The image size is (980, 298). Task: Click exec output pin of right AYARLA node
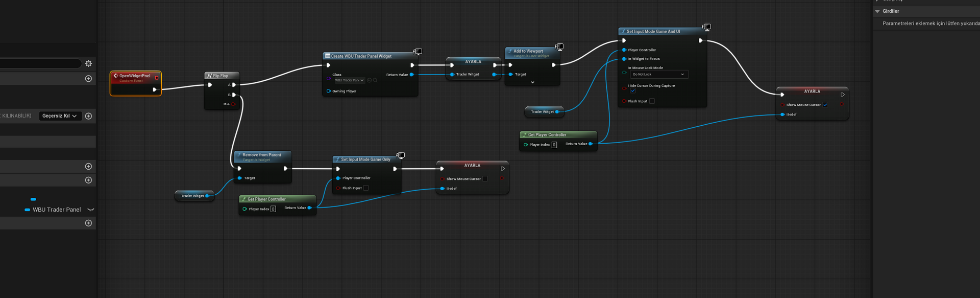pyautogui.click(x=843, y=95)
